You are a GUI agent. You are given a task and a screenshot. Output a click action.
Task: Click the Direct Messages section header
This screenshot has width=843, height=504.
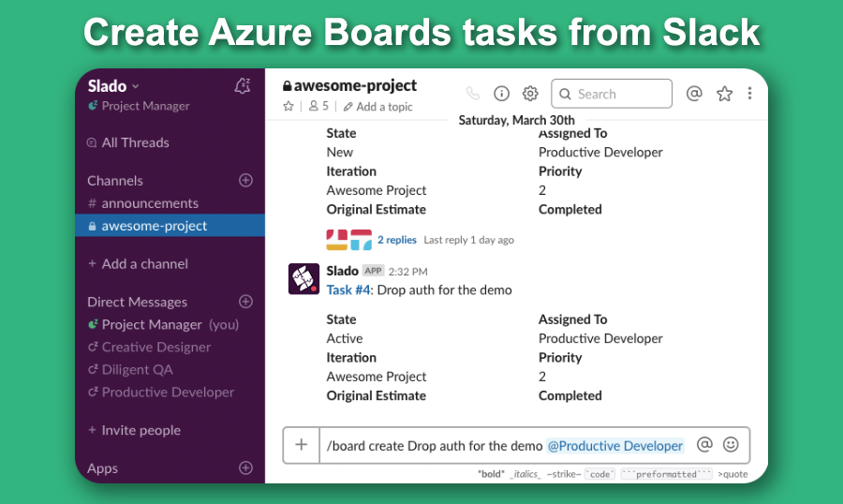tap(137, 303)
